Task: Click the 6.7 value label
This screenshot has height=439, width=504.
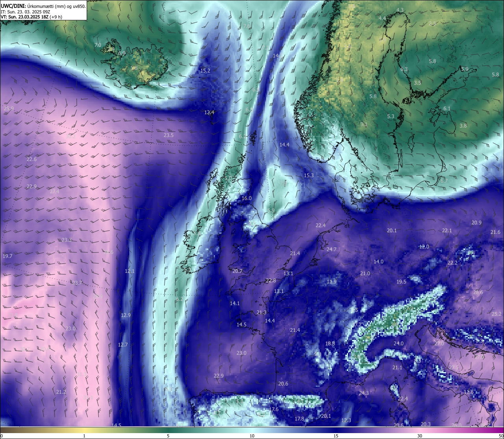Action: coord(444,181)
